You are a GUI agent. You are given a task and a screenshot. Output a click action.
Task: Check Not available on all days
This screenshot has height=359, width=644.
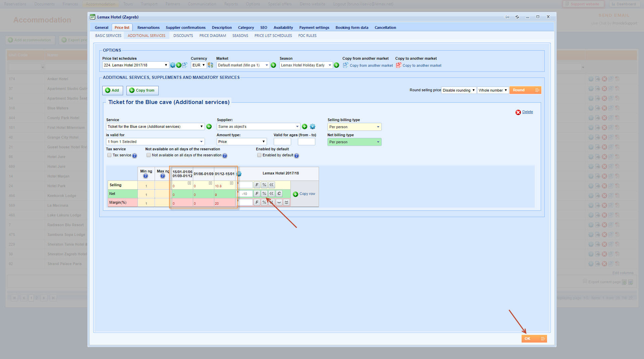tap(149, 155)
